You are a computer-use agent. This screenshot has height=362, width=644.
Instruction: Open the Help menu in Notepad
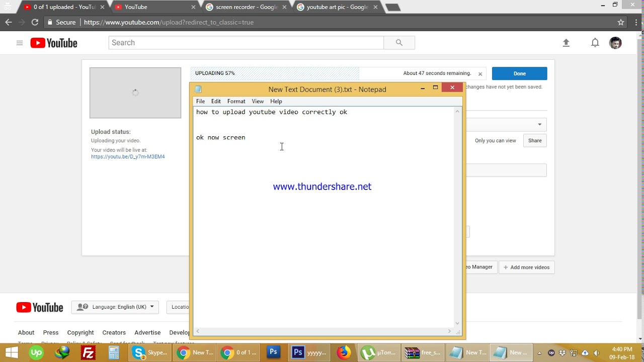click(x=276, y=101)
